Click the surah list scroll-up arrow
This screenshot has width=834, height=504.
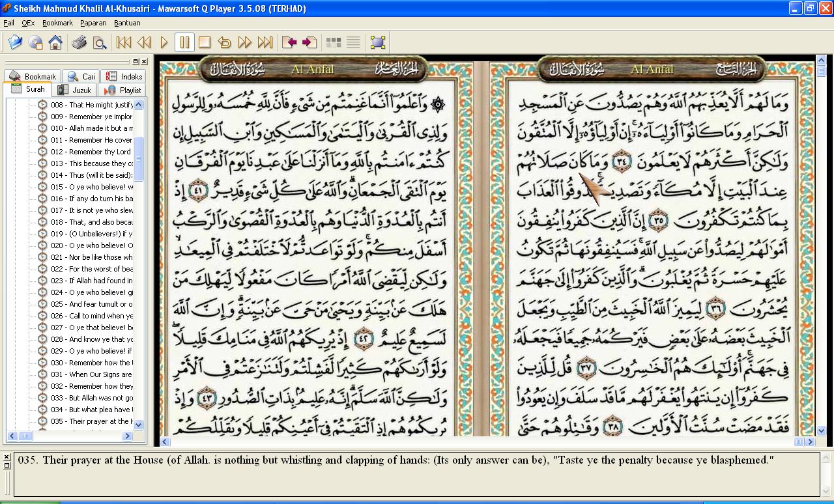(139, 104)
